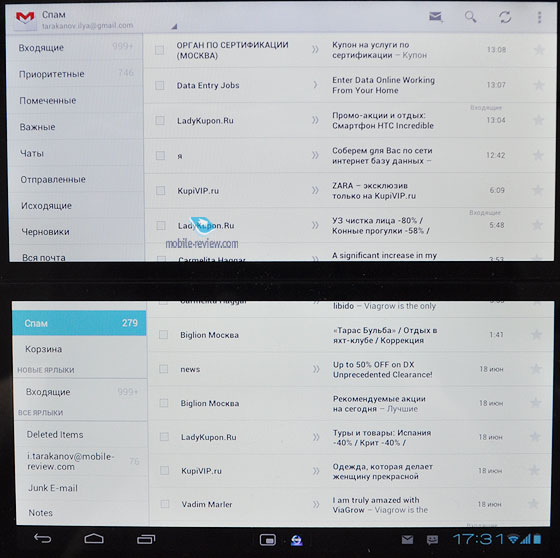Expand the account switcher triangle under Спам
This screenshot has width=560, height=558.
tap(174, 26)
